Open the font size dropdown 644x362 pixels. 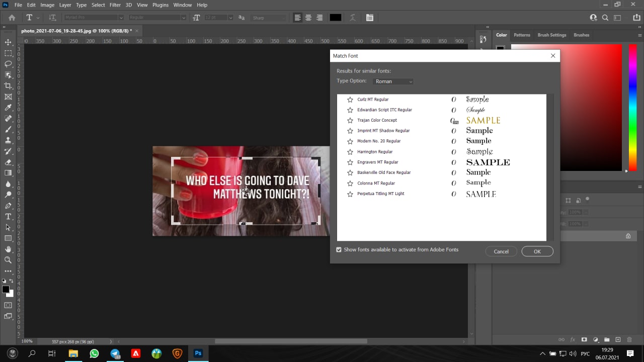(x=230, y=18)
